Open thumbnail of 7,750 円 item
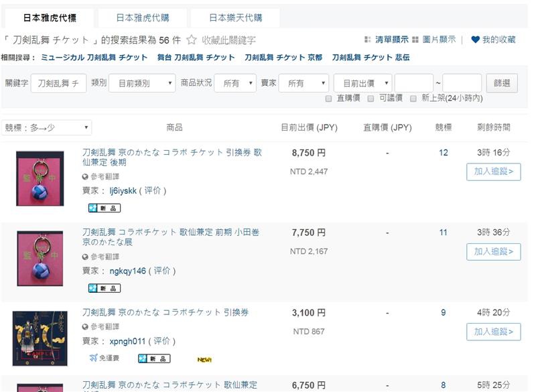The height and width of the screenshot is (392, 536). [40, 259]
